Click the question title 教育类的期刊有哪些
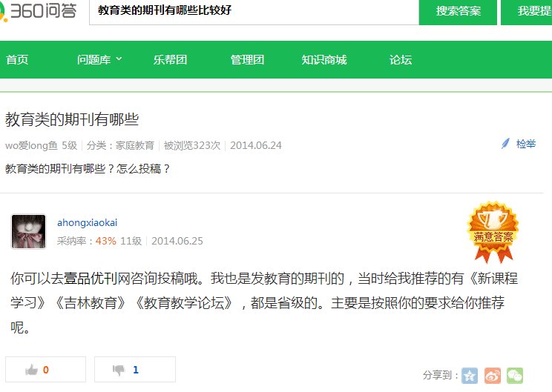 pyautogui.click(x=72, y=119)
